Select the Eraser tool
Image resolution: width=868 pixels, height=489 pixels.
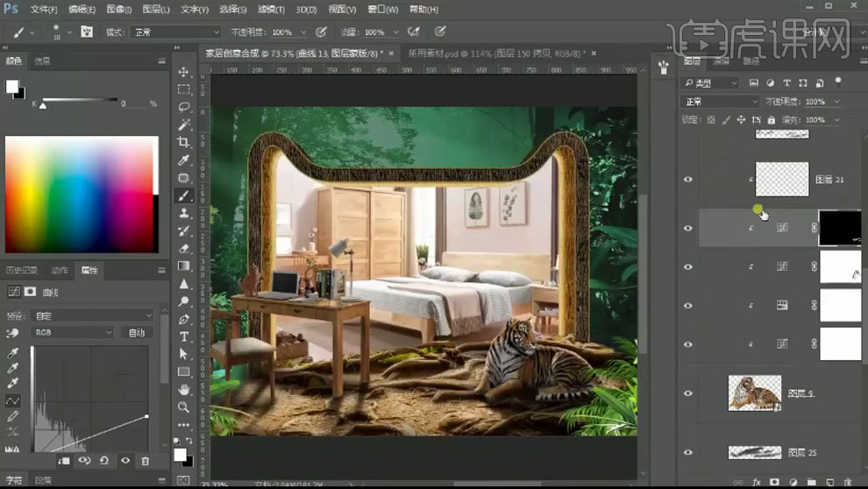pos(183,248)
